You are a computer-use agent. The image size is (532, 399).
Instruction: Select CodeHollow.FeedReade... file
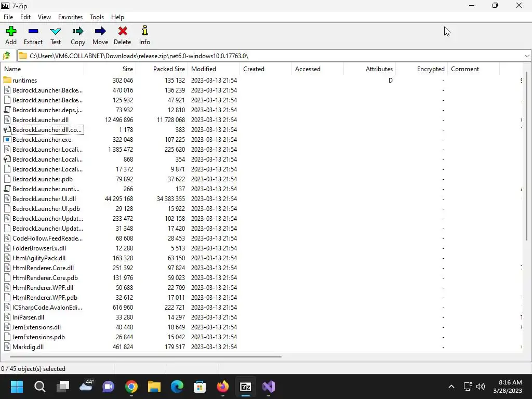point(47,238)
